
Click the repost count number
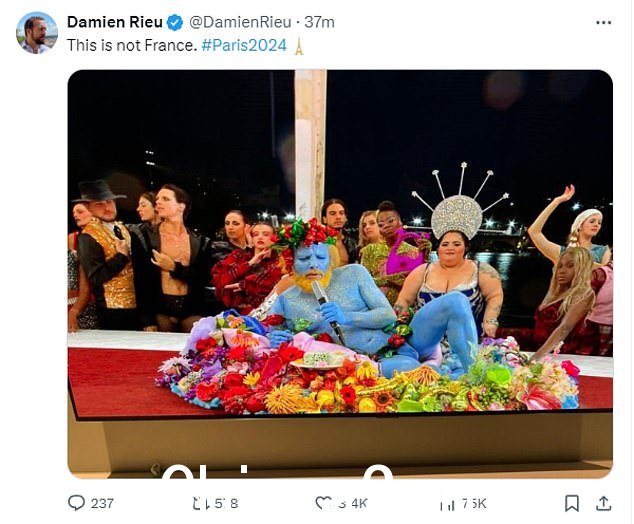pyautogui.click(x=226, y=504)
